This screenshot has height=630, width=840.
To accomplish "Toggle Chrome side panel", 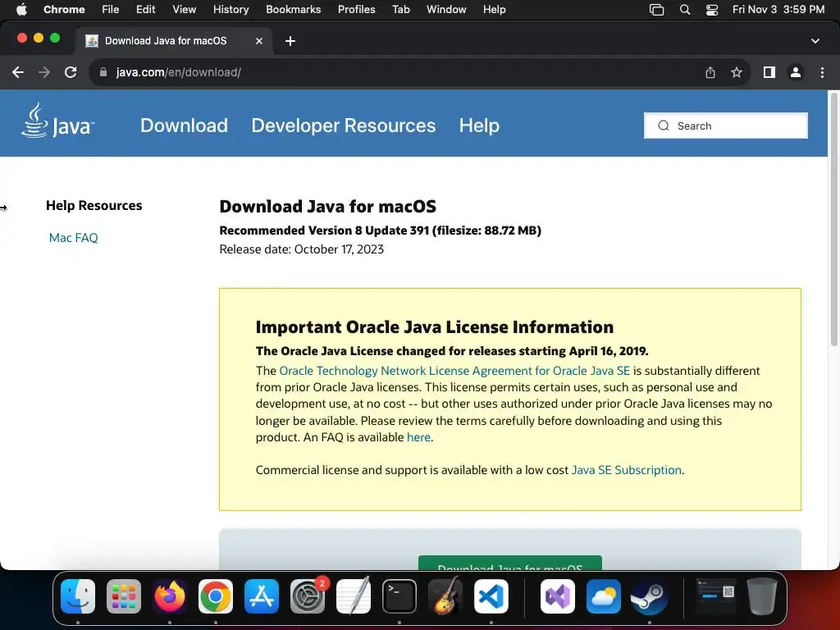I will coord(769,72).
